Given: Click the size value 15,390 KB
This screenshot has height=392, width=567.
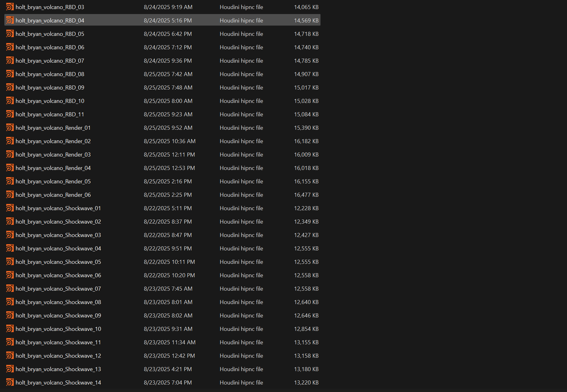Looking at the screenshot, I should [306, 128].
